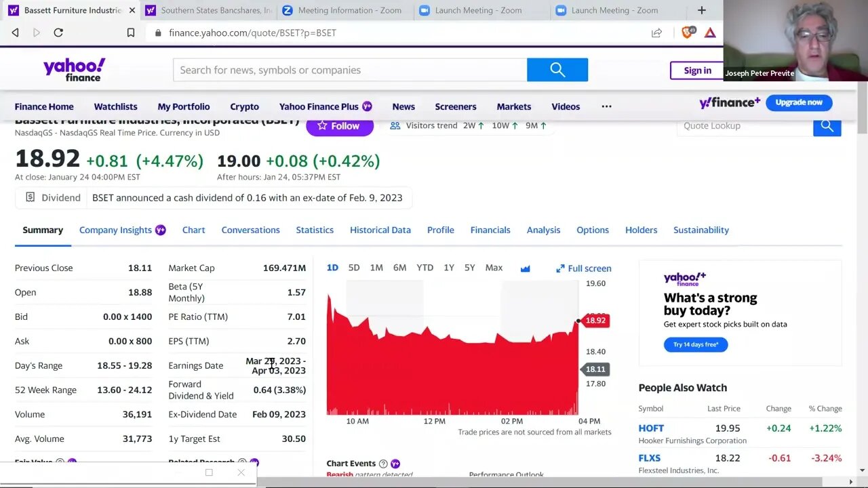This screenshot has height=488, width=868.
Task: Open the Sustainability tab
Action: pyautogui.click(x=701, y=230)
